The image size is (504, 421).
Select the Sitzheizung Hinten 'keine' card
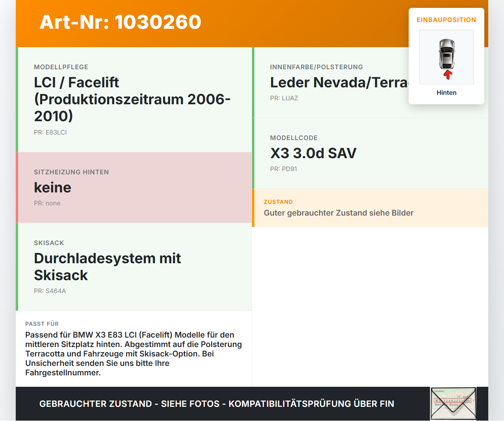(134, 188)
